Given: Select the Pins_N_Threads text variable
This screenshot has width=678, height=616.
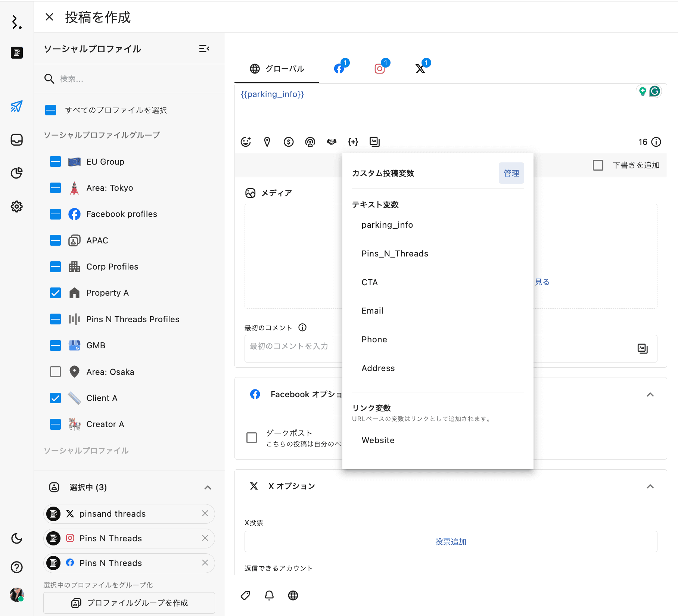Looking at the screenshot, I should click(x=395, y=254).
